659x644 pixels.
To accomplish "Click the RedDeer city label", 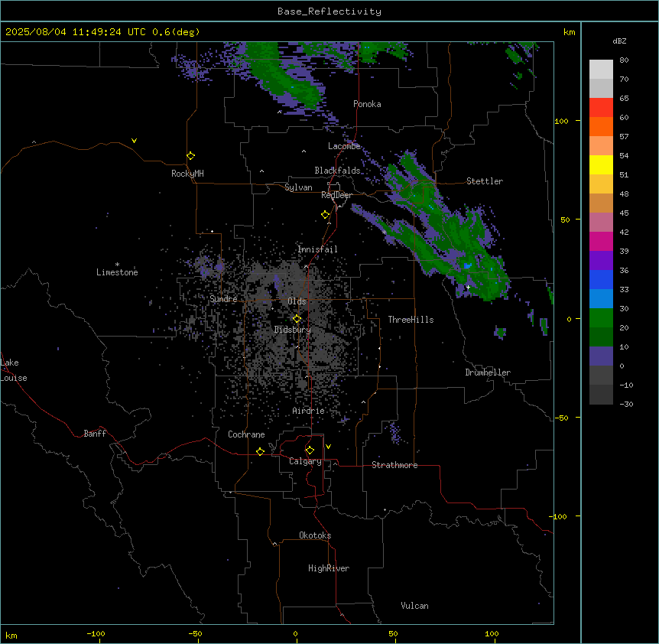I will click(x=336, y=195).
